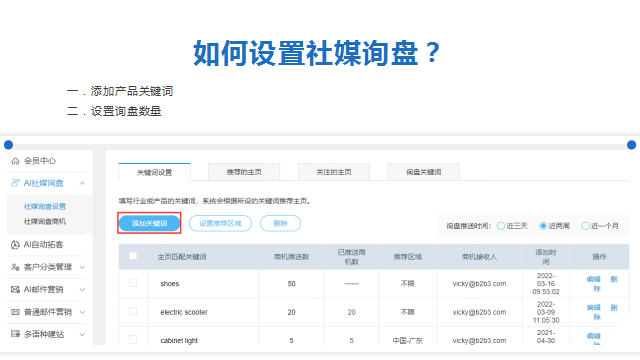Click the 50 push count for shoes
640x360 pixels.
tap(291, 284)
